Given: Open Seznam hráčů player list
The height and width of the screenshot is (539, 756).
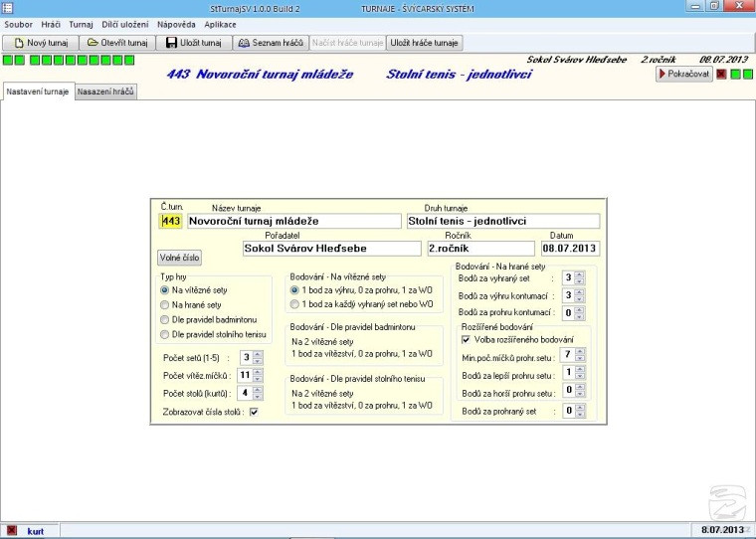Looking at the screenshot, I should click(271, 43).
